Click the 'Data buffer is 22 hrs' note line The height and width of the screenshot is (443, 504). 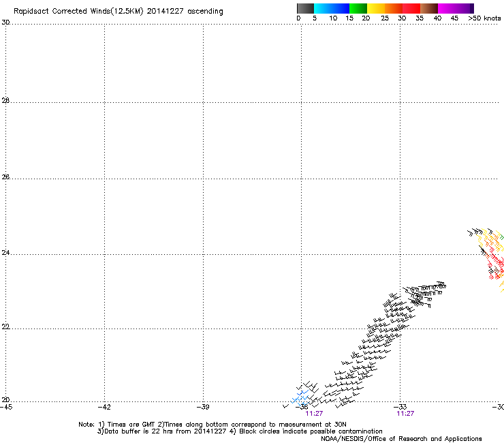[240, 431]
